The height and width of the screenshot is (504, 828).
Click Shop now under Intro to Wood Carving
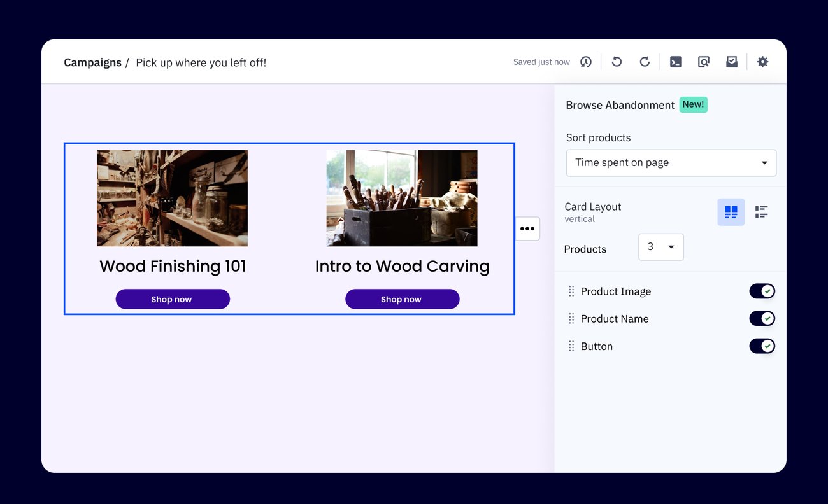[402, 299]
